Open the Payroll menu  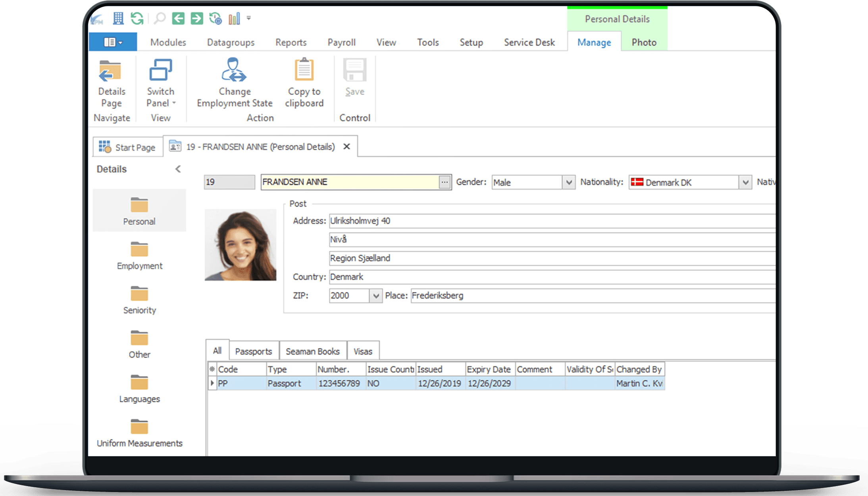tap(341, 42)
